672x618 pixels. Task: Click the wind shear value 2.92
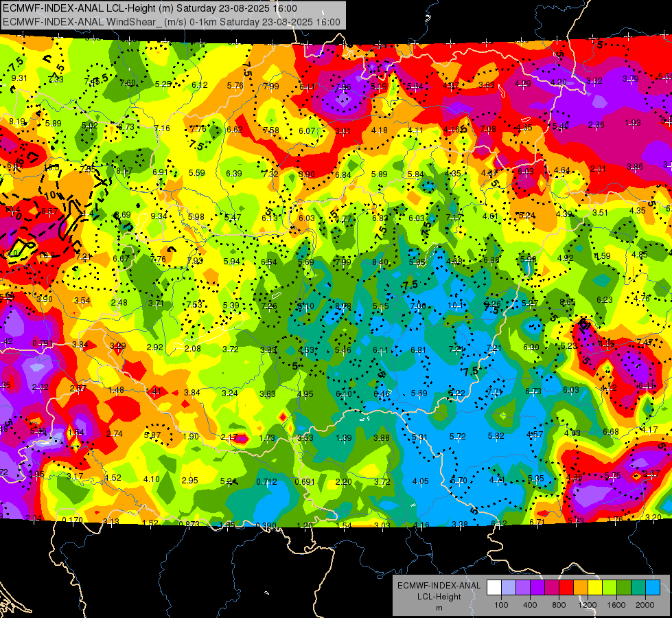pos(154,347)
